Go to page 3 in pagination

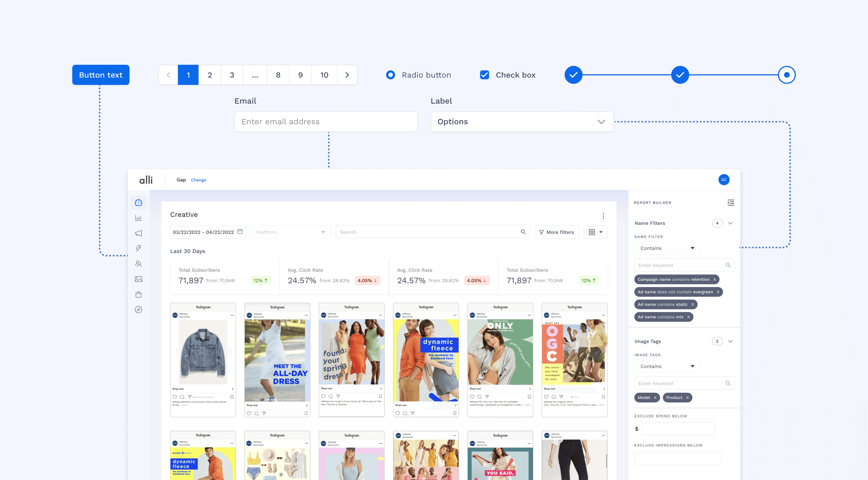232,75
